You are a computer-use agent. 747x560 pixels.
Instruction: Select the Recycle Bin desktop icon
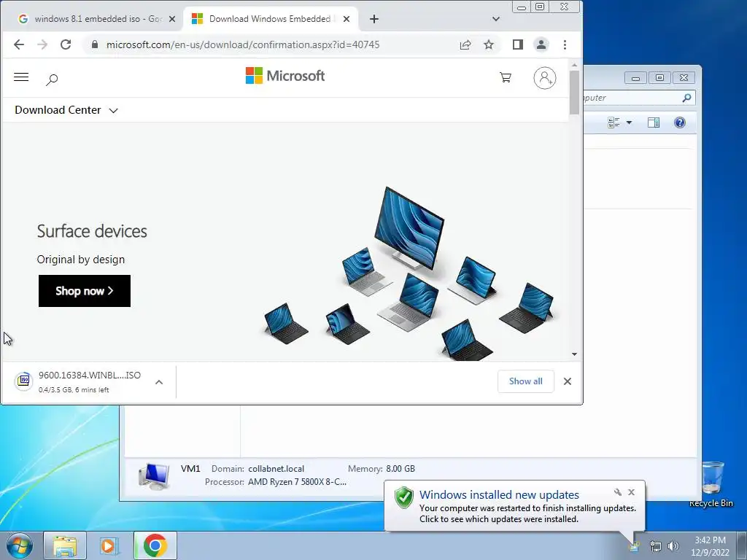712,484
